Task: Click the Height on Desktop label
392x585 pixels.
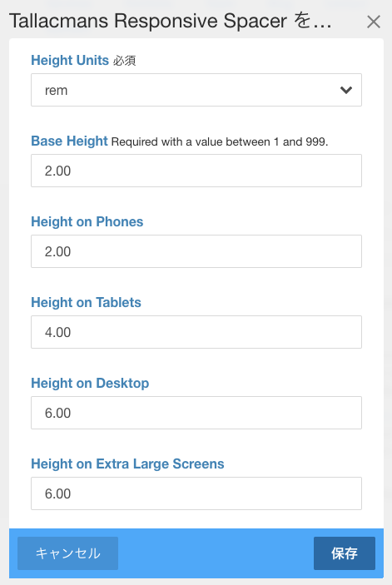Action: (90, 383)
